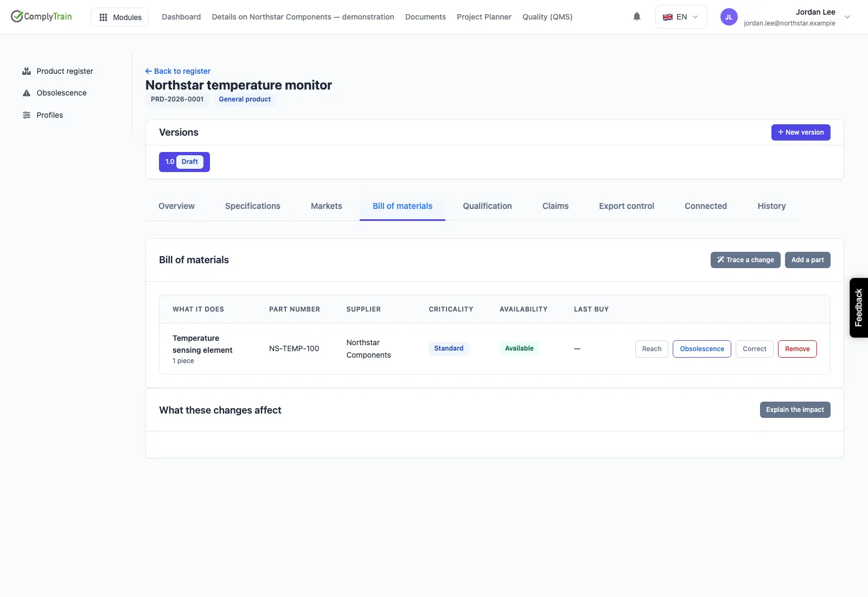Click the Northstar temperature monitor heading
Screen dimensions: 868x597
pyautogui.click(x=239, y=85)
